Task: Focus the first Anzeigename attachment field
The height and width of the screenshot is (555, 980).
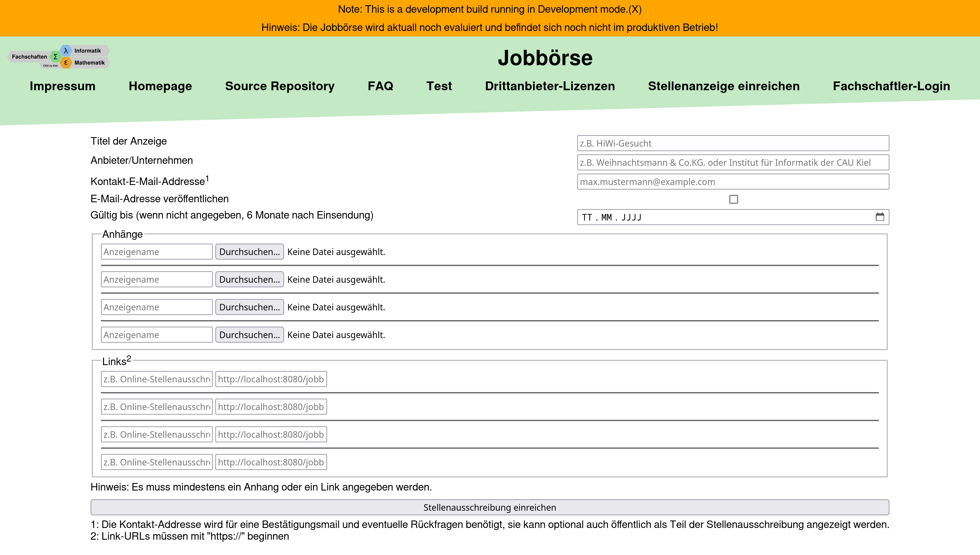Action: [156, 252]
